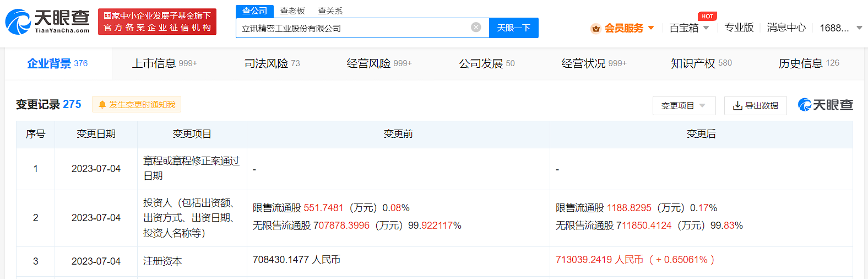The width and height of the screenshot is (868, 279).
Task: Open the 会员服务 dropdown
Action: coord(629,28)
